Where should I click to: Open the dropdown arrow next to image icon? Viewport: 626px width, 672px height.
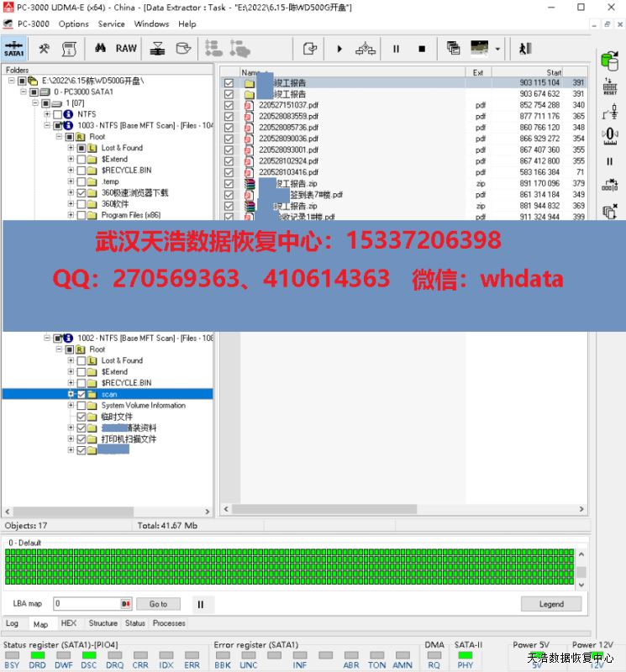497,50
